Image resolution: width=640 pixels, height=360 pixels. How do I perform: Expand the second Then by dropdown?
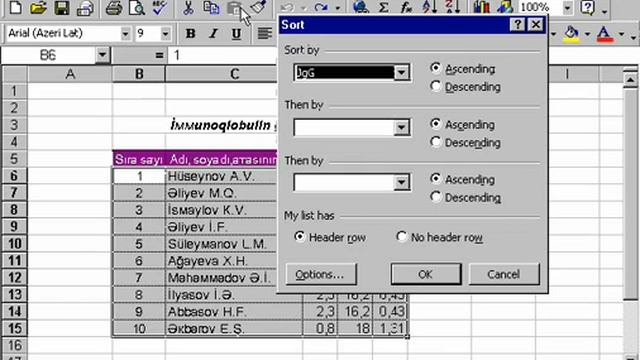coord(402,182)
